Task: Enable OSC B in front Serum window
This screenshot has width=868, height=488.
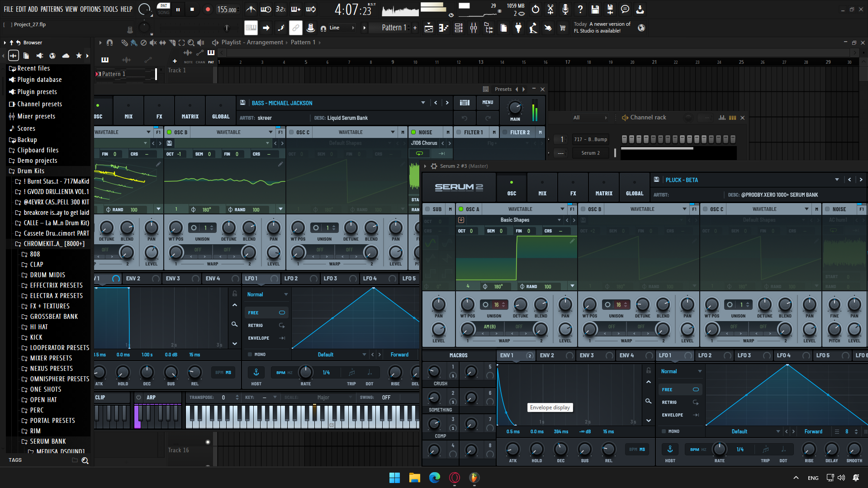Action: (583, 209)
